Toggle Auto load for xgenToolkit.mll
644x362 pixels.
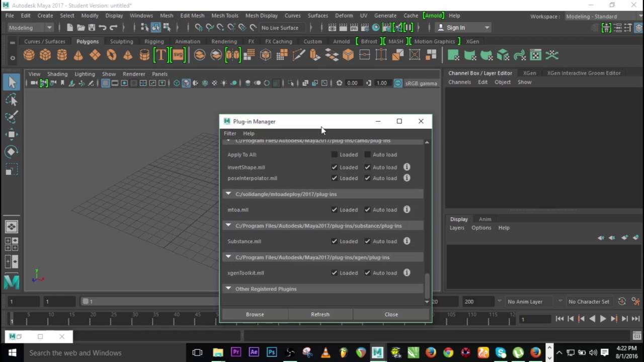[367, 273]
